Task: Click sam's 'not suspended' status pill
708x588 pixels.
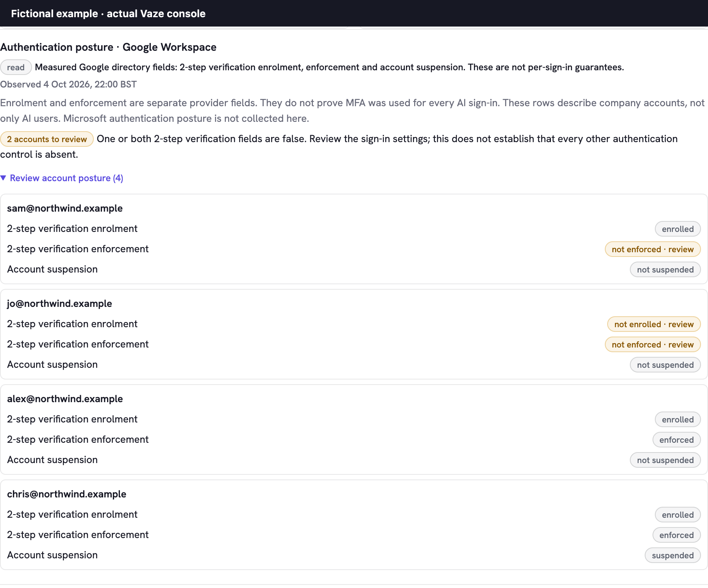Action: (x=665, y=269)
